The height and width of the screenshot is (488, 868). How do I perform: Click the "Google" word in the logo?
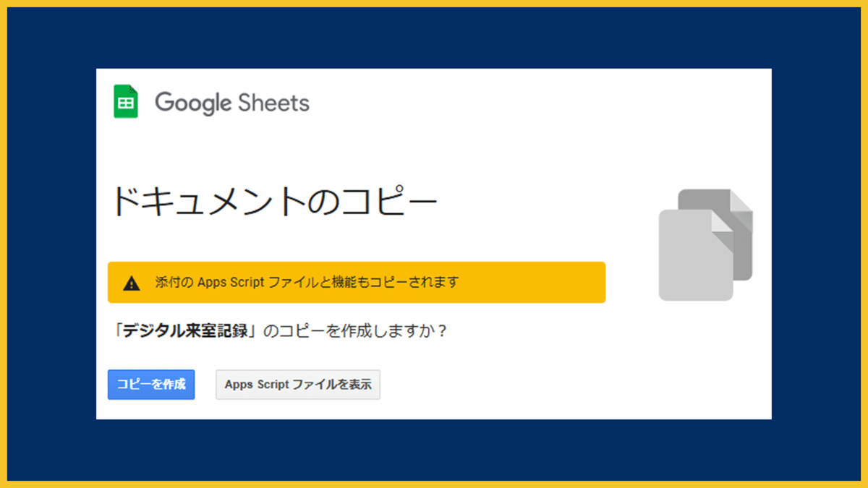(192, 103)
